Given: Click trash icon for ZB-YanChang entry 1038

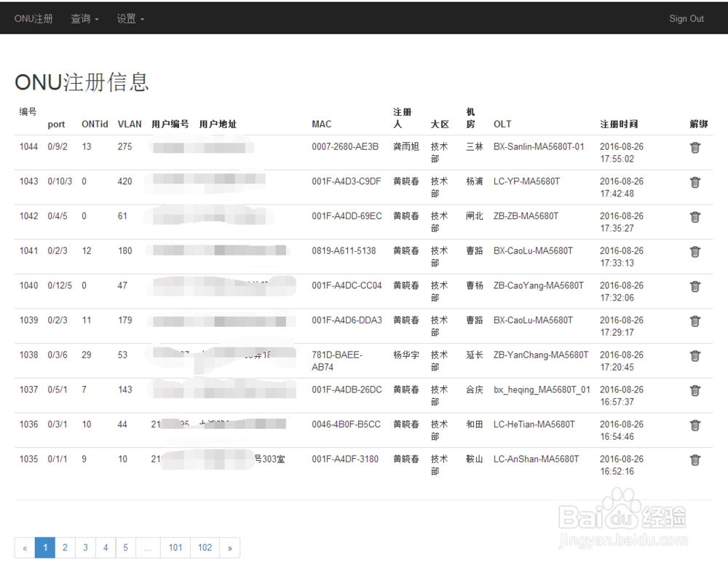Looking at the screenshot, I should click(x=695, y=356).
